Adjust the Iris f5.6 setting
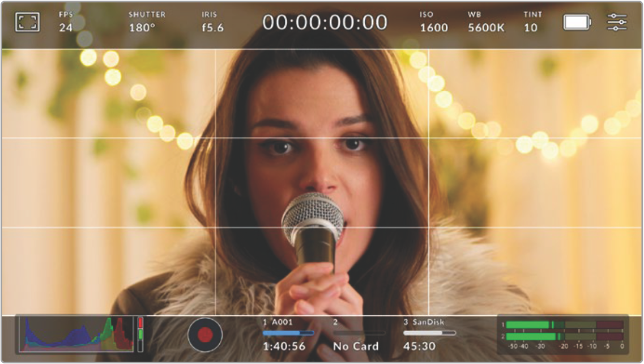Image resolution: width=644 pixels, height=364 pixels. coord(212,22)
